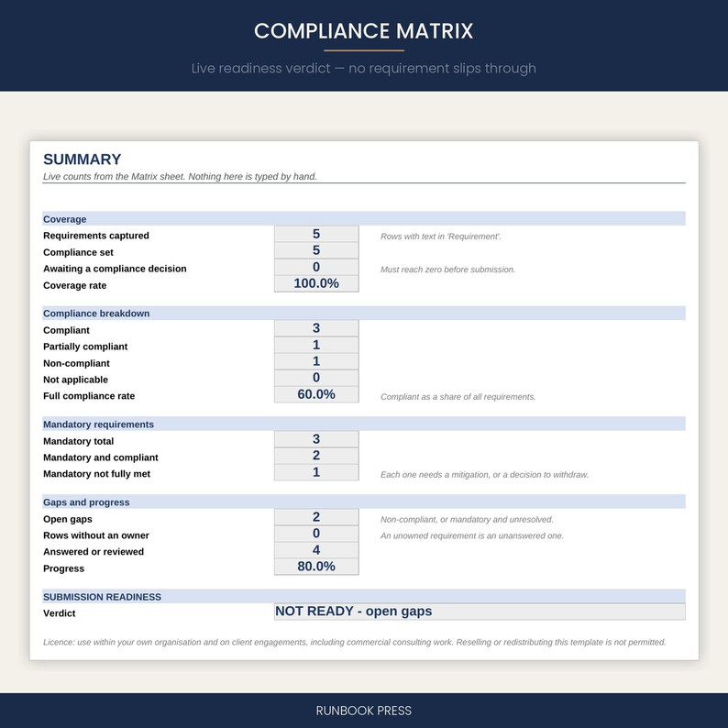Screen dimensions: 728x728
Task: Select the Open gaps label
Action: [x=68, y=519]
